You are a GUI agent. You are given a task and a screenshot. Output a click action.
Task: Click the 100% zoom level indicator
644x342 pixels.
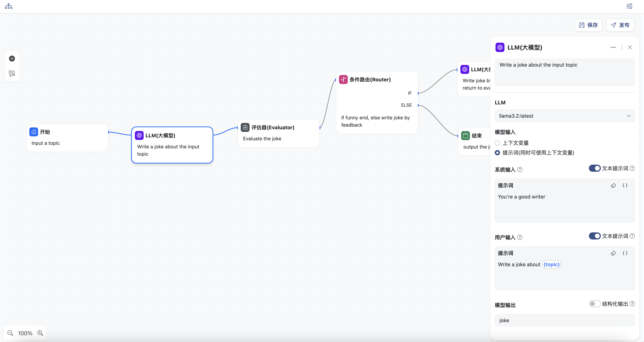pos(25,333)
